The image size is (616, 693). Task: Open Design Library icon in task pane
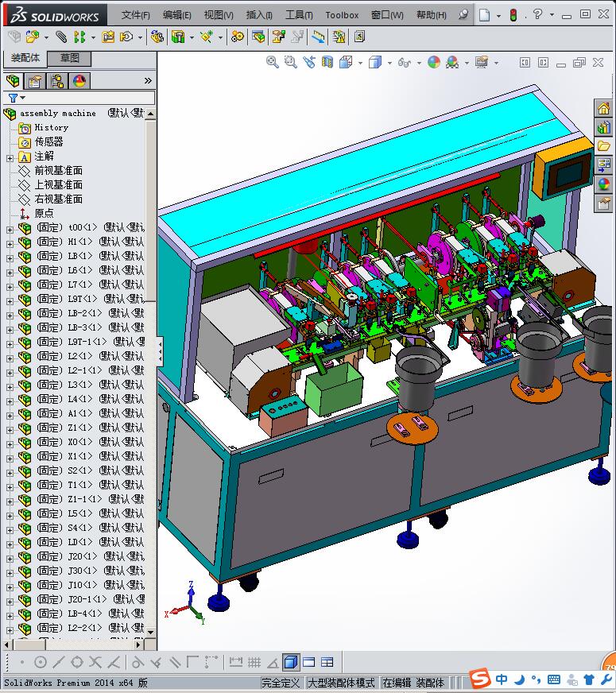click(x=603, y=128)
